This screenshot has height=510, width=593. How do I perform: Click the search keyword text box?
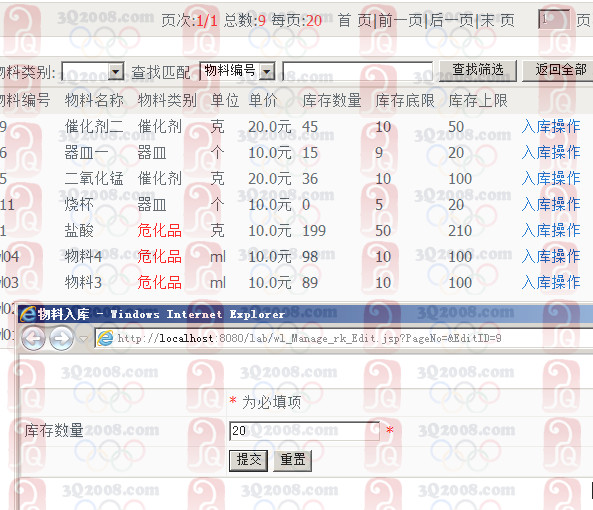pos(357,71)
